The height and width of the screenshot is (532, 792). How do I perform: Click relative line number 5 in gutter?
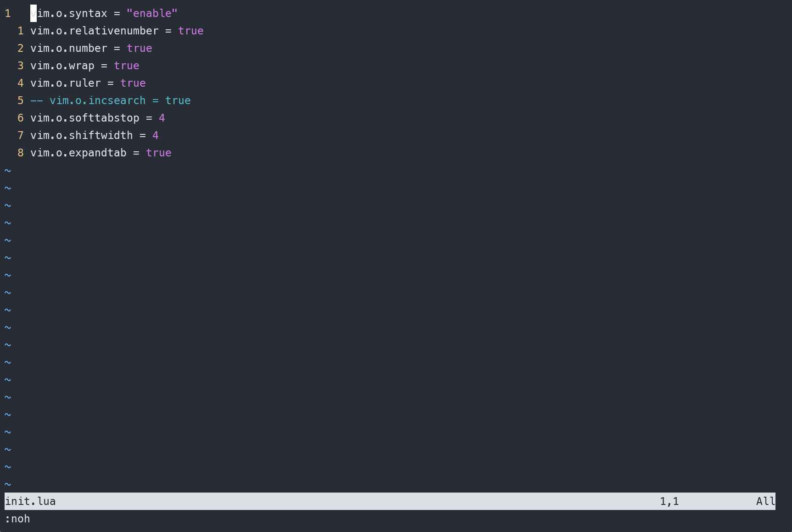click(x=21, y=100)
